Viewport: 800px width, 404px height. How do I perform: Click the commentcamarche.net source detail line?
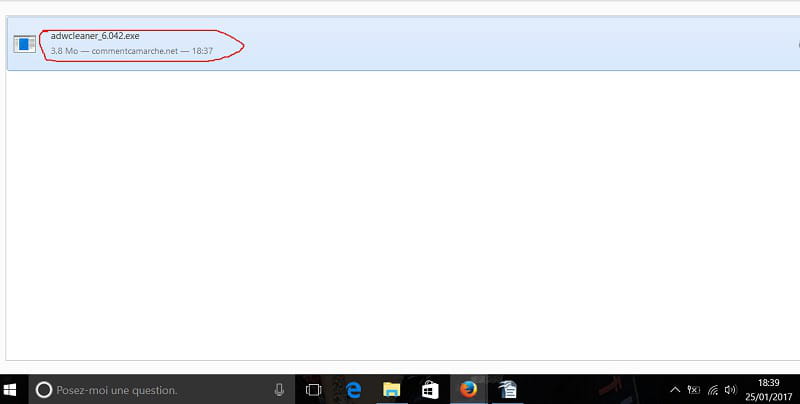pyautogui.click(x=132, y=51)
